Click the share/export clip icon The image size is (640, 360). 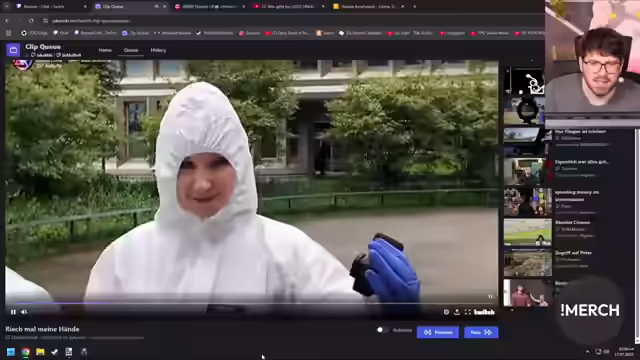point(457,312)
